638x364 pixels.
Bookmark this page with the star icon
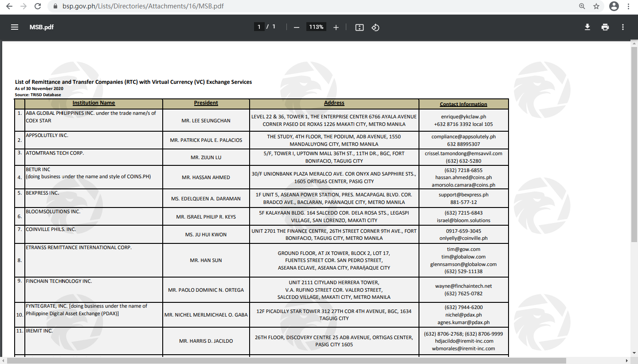coord(596,6)
